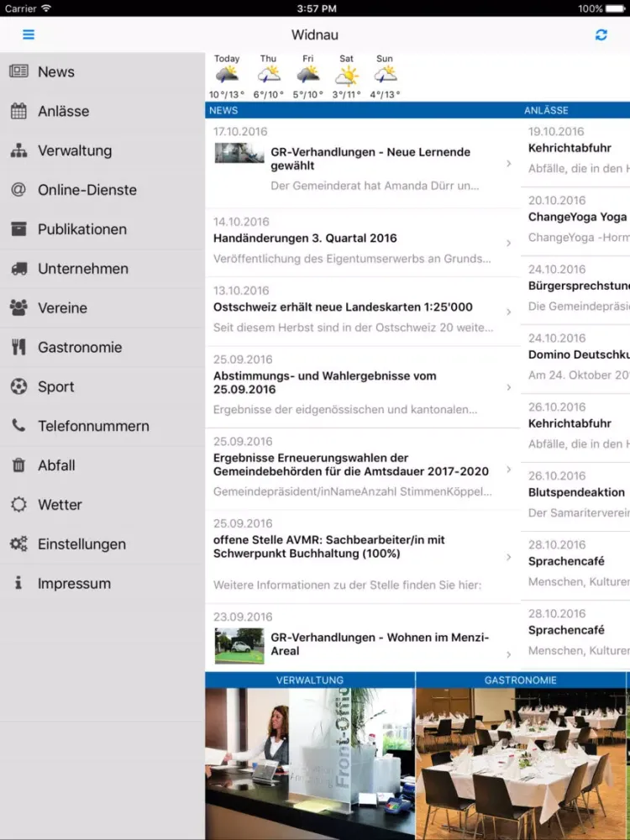630x840 pixels.
Task: Select the News newspaper icon
Action: (x=18, y=71)
